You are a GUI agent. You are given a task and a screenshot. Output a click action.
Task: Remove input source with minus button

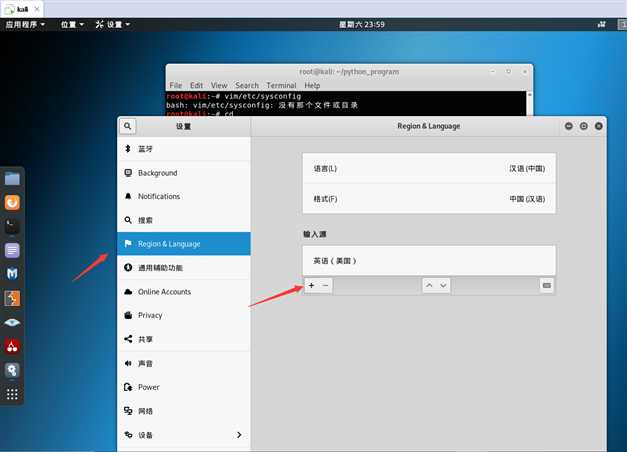[x=325, y=285]
